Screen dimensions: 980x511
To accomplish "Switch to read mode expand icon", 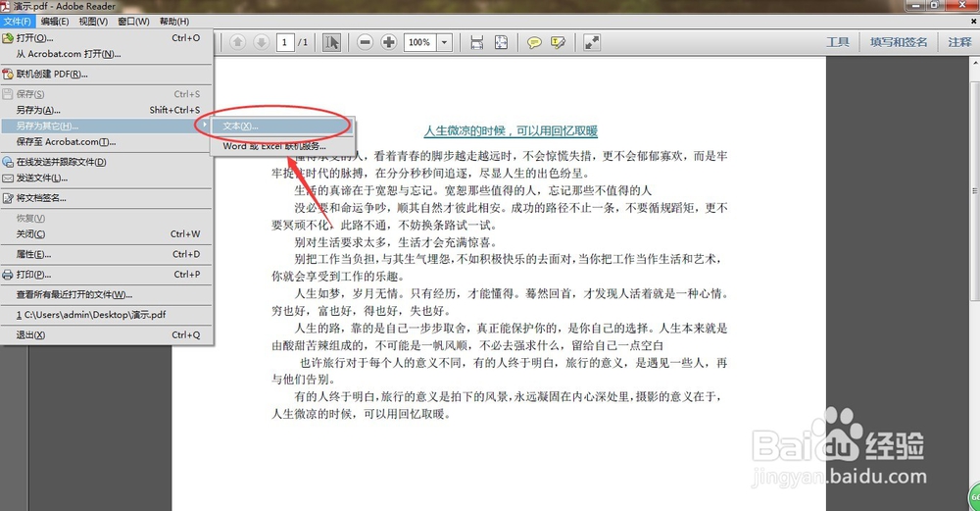I will [591, 42].
